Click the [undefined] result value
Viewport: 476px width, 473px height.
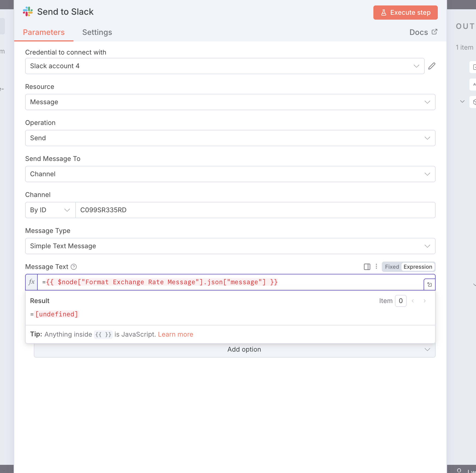pos(57,314)
